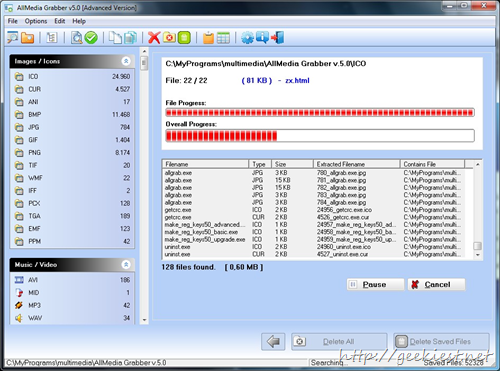The image size is (500, 371).
Task: Collapse the Music / Video panel
Action: point(126,265)
